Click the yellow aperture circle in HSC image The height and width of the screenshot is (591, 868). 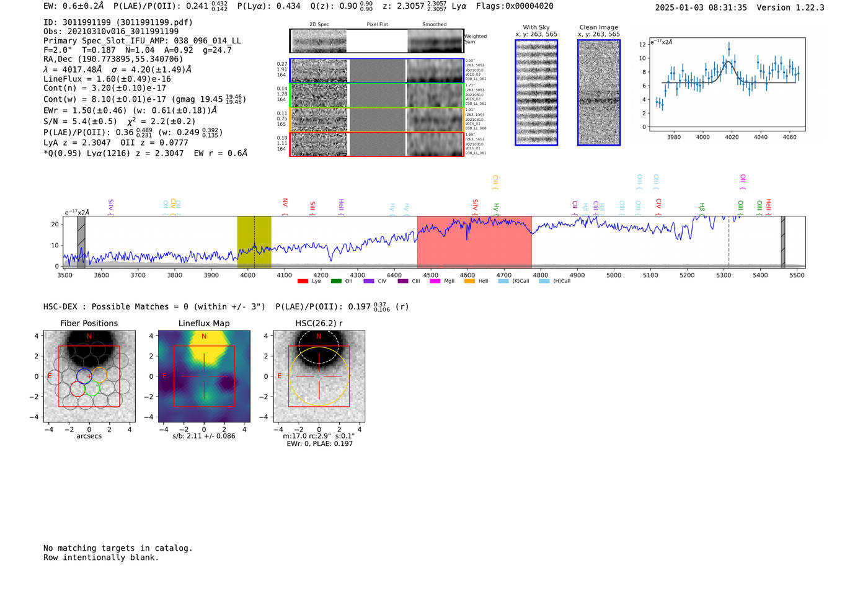pos(319,376)
